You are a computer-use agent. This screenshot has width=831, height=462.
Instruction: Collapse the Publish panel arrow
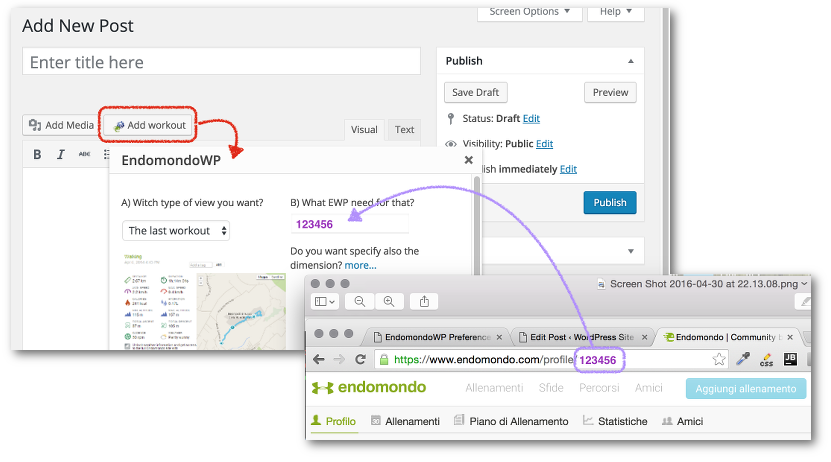631,61
